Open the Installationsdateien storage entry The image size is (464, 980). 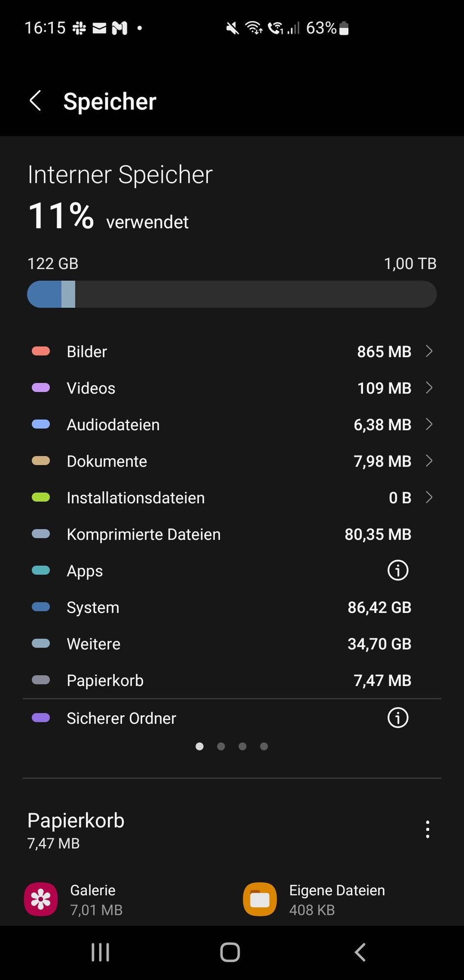click(x=232, y=497)
